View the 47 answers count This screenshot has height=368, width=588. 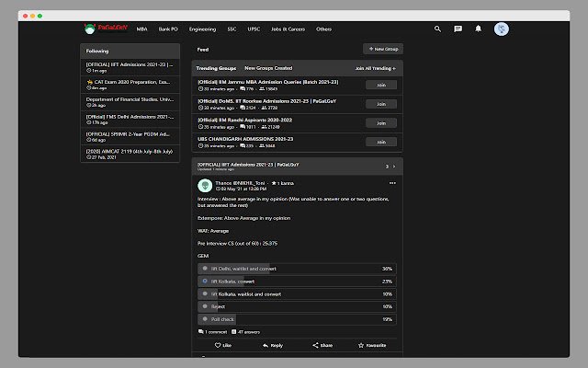pyautogui.click(x=245, y=332)
